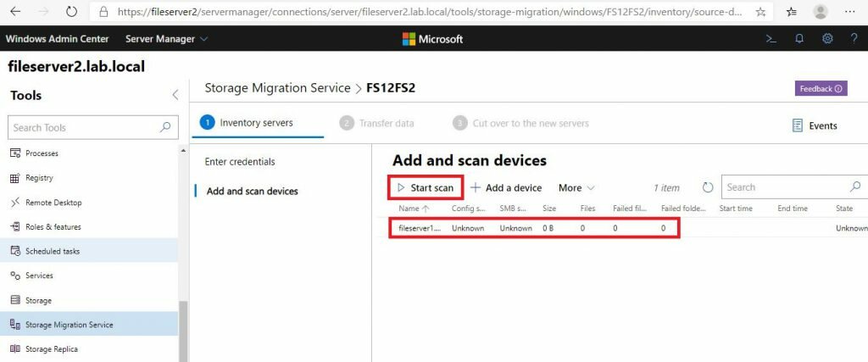Click the device search magnifier icon
This screenshot has height=362, width=868.
click(856, 187)
